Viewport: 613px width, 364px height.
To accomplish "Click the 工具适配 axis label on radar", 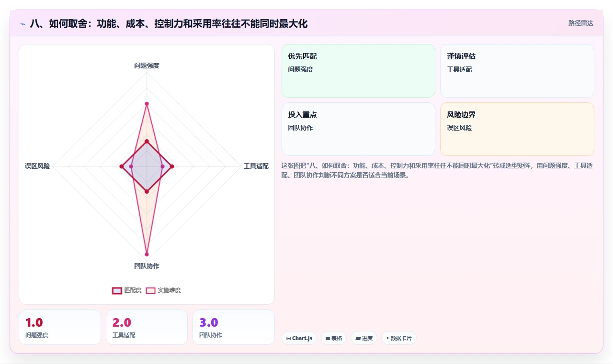I will [256, 166].
